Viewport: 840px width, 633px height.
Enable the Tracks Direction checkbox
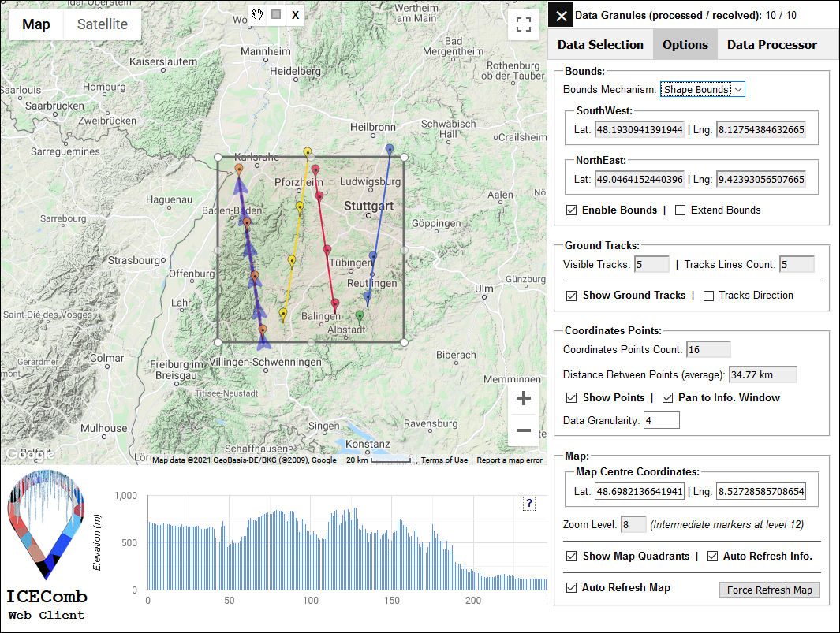(708, 296)
